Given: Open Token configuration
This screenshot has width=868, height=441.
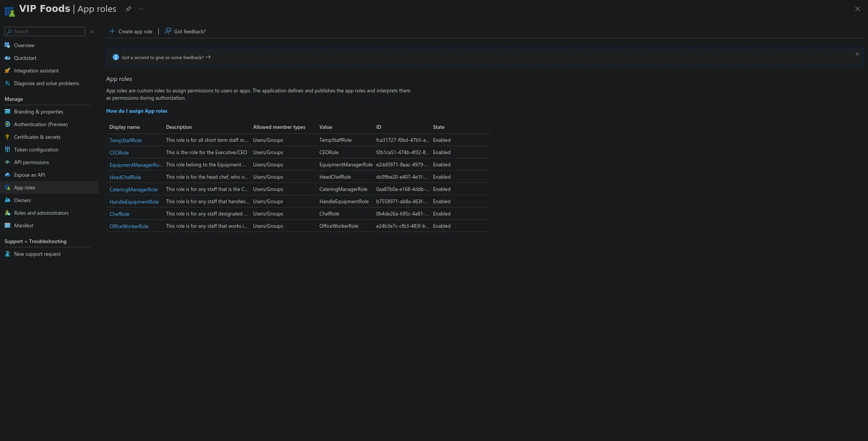Looking at the screenshot, I should pyautogui.click(x=36, y=150).
